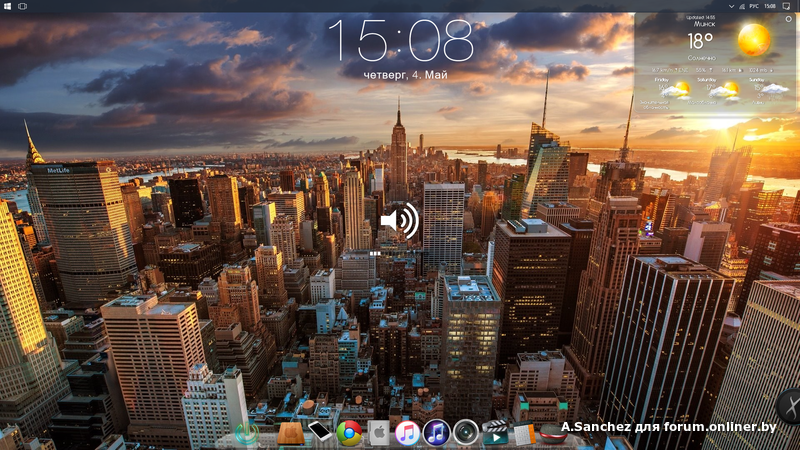Launch Google Chrome from the dock
This screenshot has height=450, width=800.
[349, 433]
